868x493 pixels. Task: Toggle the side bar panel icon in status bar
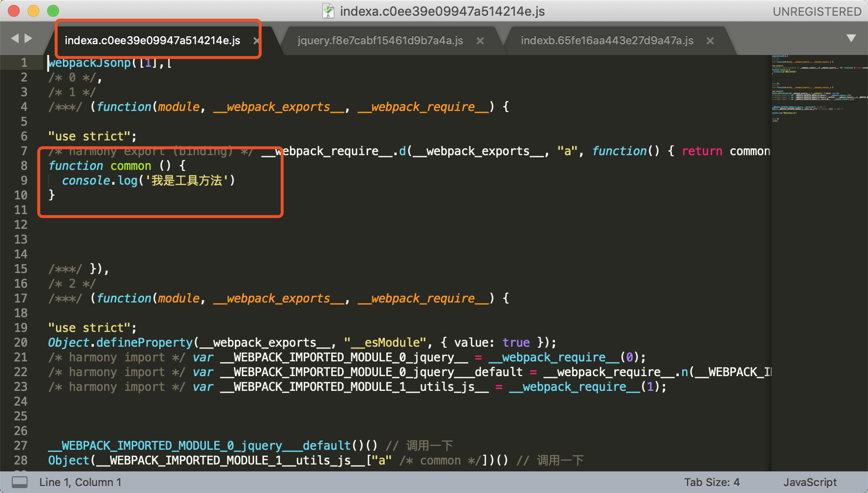(x=20, y=482)
